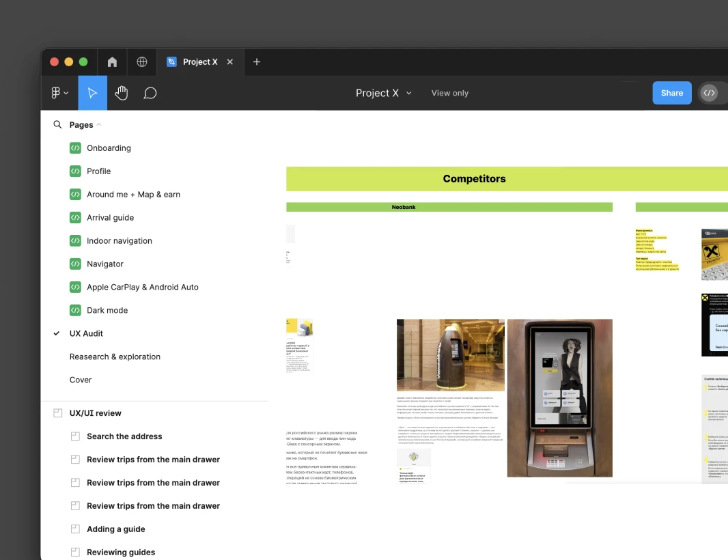The image size is (728, 560).
Task: Open the dropdown arrow next to the Figma logo
Action: click(66, 93)
